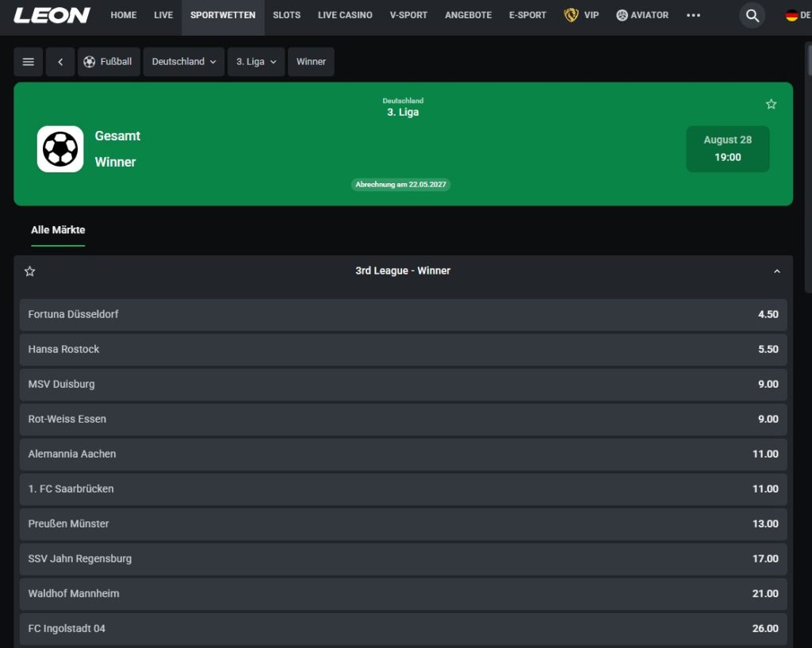This screenshot has width=812, height=648.
Task: Bet on Waldhof Mannheim at 21.00
Action: click(x=404, y=593)
